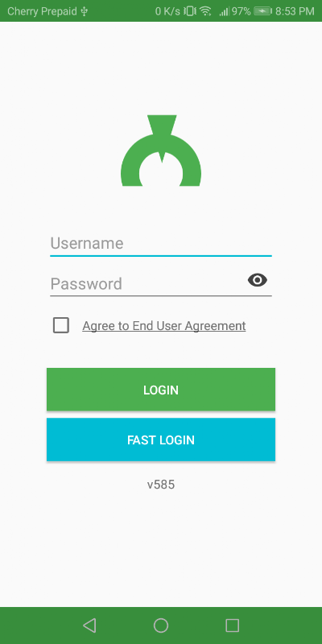Open recent apps with square icon
The width and height of the screenshot is (322, 644).
(x=233, y=625)
